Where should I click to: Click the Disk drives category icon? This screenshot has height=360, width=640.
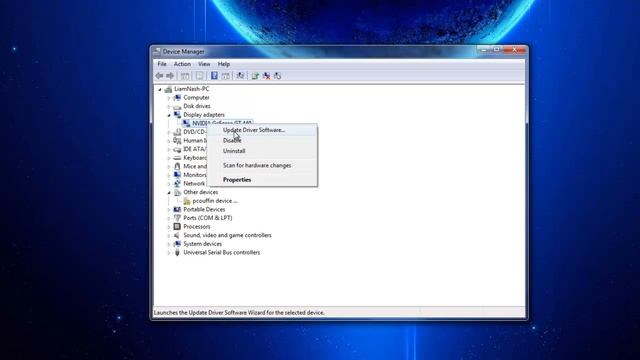pyautogui.click(x=177, y=106)
